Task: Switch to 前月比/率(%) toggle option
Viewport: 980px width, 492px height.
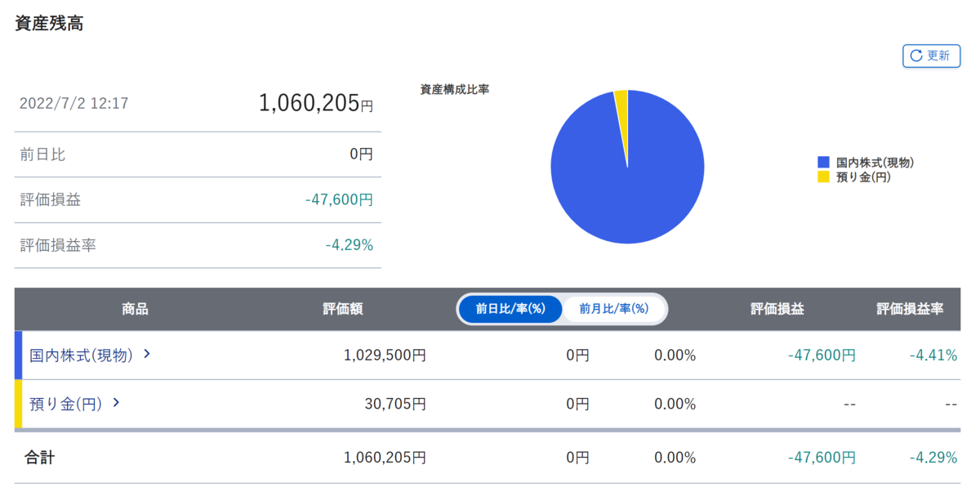Action: point(613,309)
